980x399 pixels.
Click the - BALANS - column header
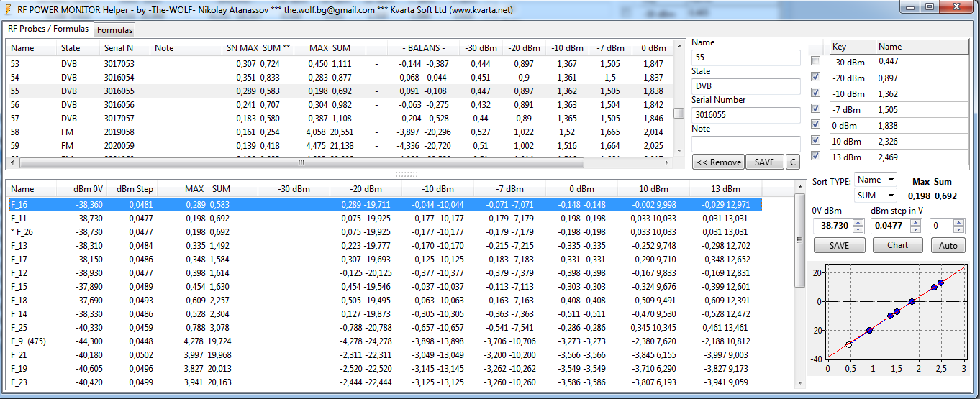(424, 48)
